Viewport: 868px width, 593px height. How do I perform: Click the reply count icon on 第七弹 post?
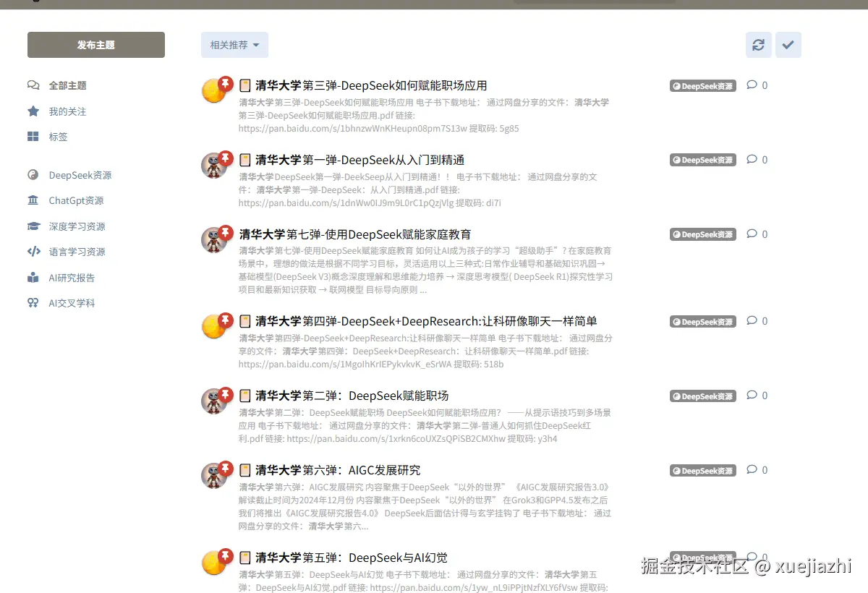click(752, 234)
